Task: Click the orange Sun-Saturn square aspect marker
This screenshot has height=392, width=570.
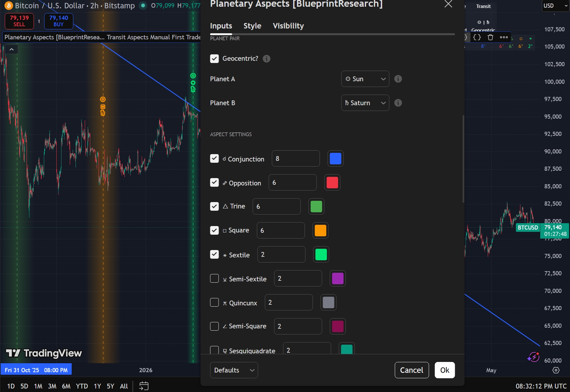Action: [103, 106]
